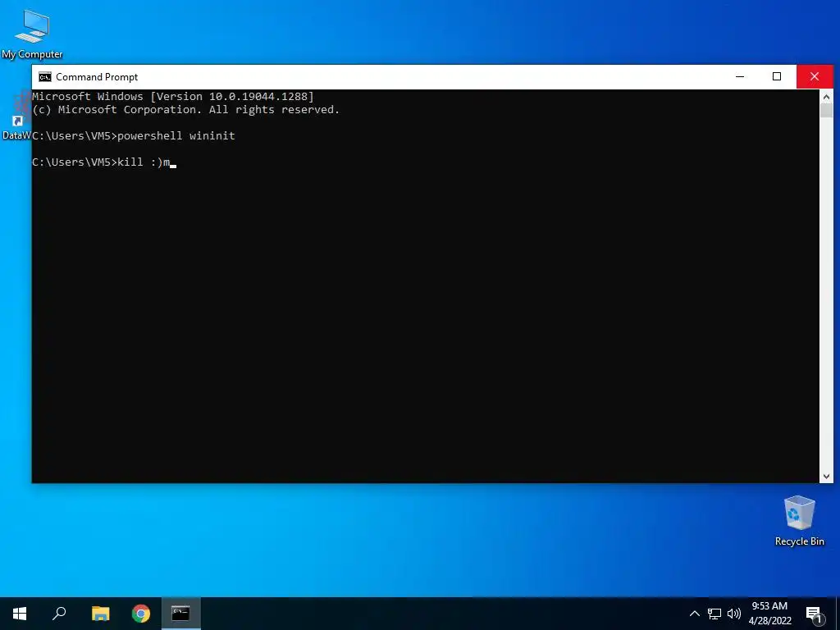Minimize the Command Prompt window
Screen dimensions: 840x630
pyautogui.click(x=740, y=76)
